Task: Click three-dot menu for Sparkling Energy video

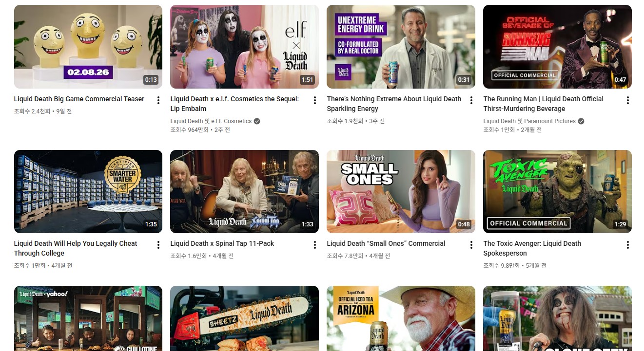Action: point(471,100)
